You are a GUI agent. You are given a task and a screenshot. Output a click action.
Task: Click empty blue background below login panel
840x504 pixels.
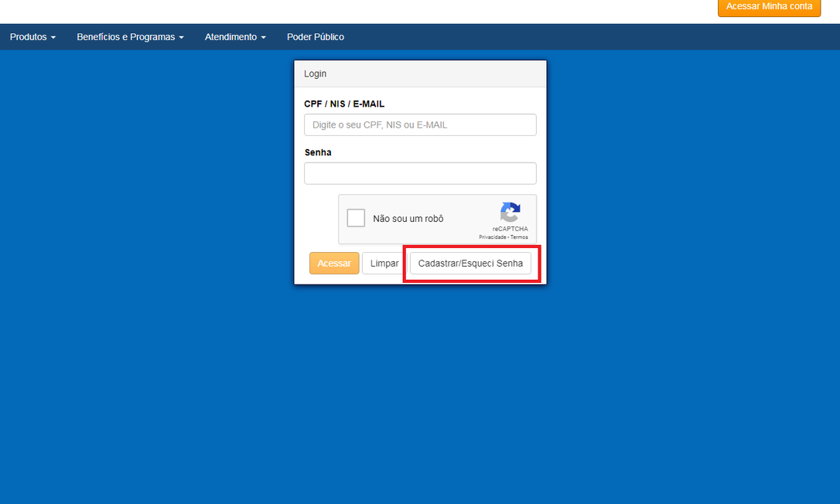[x=420, y=387]
